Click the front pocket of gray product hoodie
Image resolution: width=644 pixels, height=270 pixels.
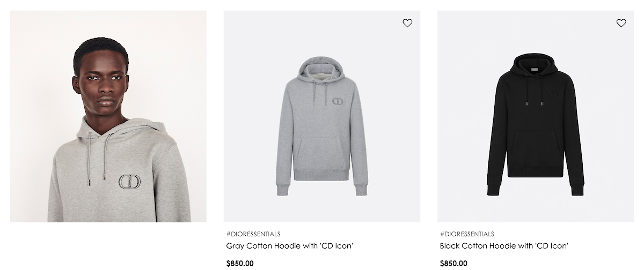(320, 153)
